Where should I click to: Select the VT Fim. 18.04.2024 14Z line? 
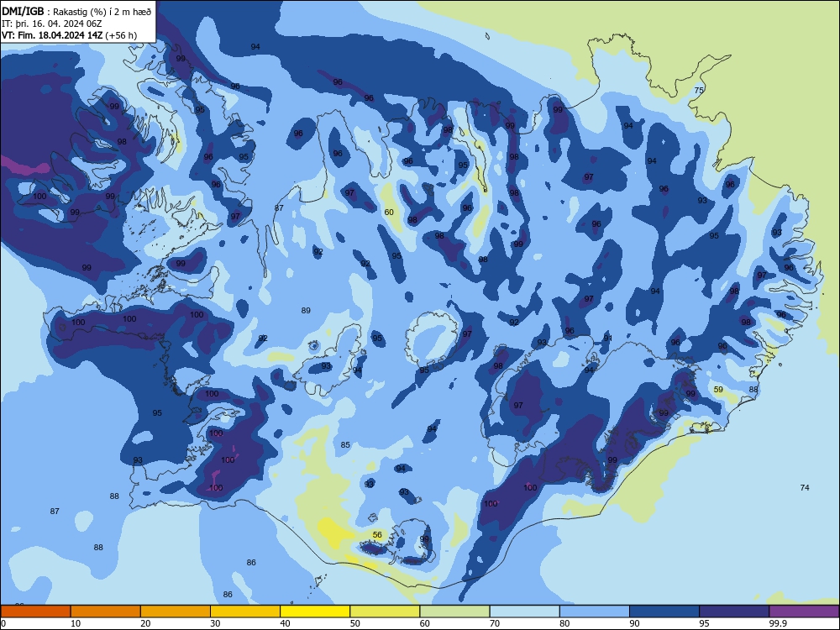coord(69,35)
